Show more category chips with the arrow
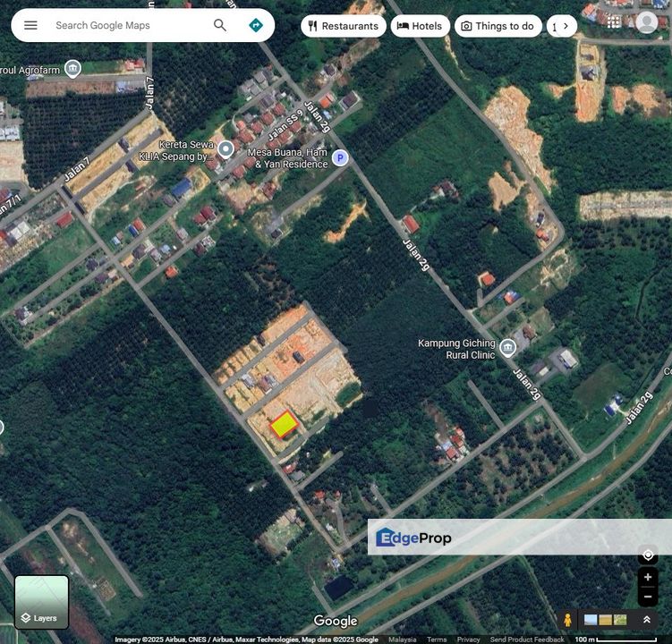 click(x=566, y=26)
